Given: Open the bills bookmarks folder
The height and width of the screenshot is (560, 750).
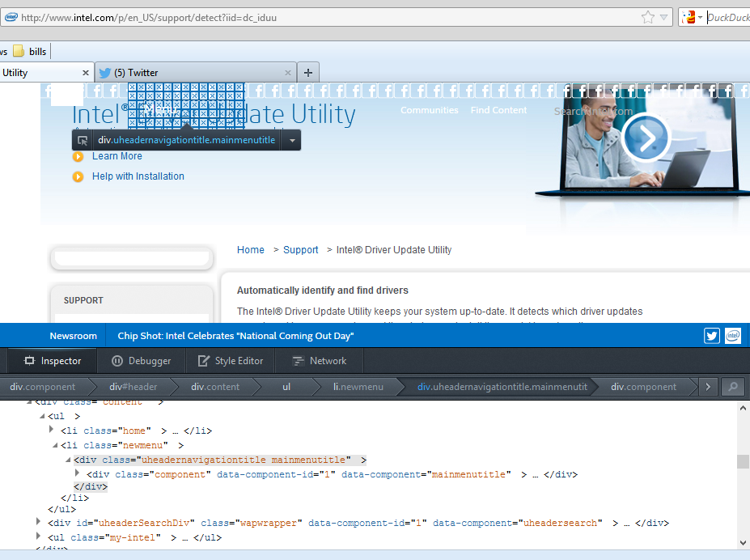Looking at the screenshot, I should click(x=30, y=51).
